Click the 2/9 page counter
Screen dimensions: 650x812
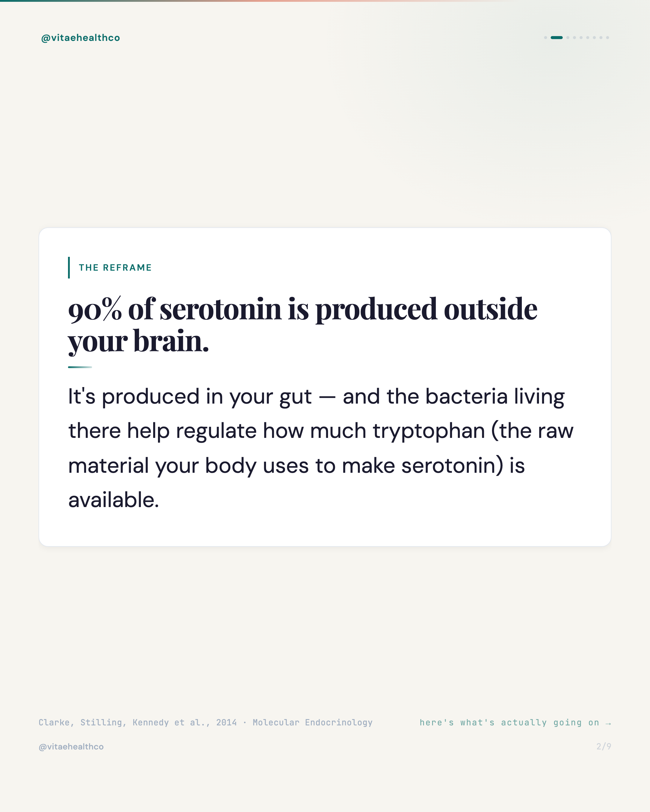point(604,746)
